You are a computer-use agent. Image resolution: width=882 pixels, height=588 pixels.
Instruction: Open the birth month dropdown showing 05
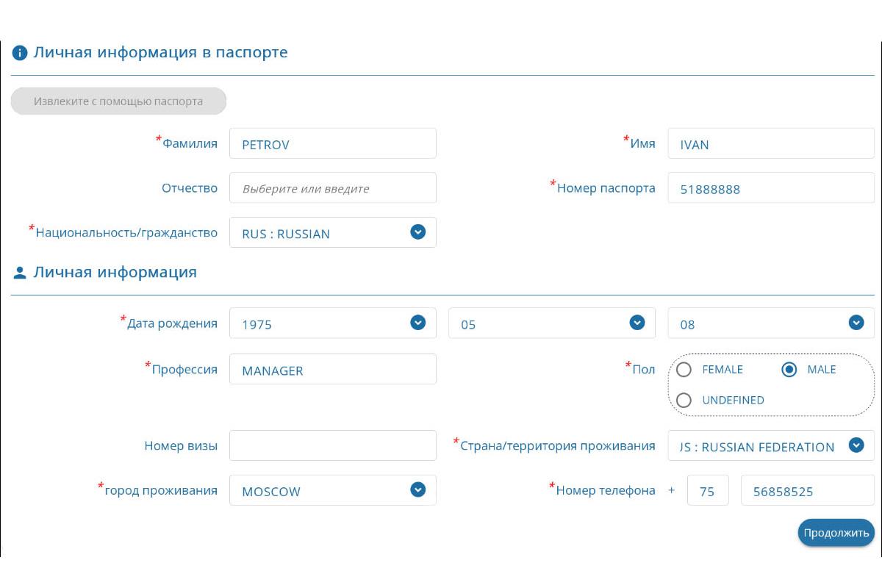pos(552,323)
